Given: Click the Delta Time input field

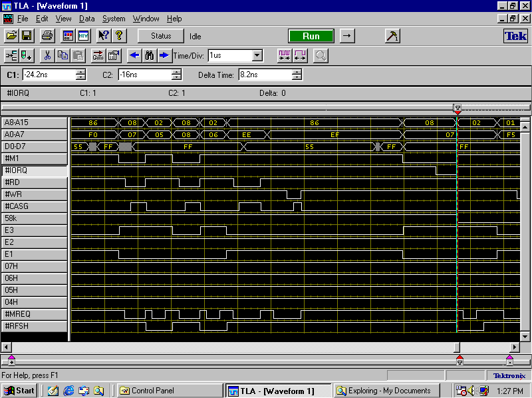Looking at the screenshot, I should coord(265,75).
